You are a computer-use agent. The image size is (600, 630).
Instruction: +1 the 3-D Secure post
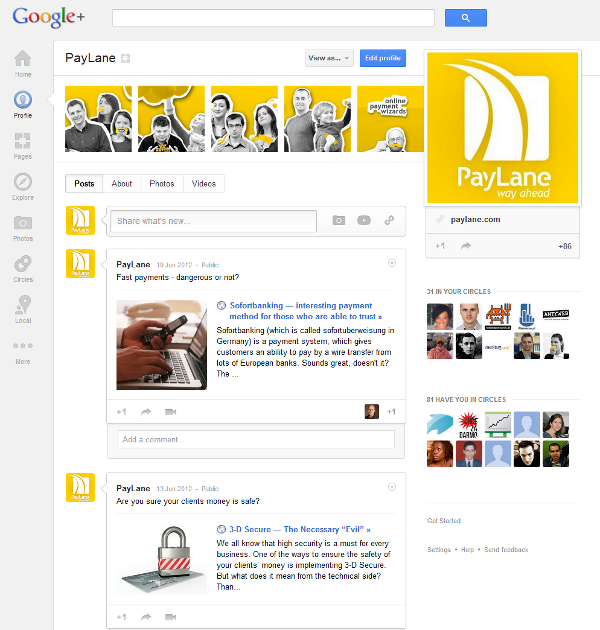pyautogui.click(x=121, y=617)
